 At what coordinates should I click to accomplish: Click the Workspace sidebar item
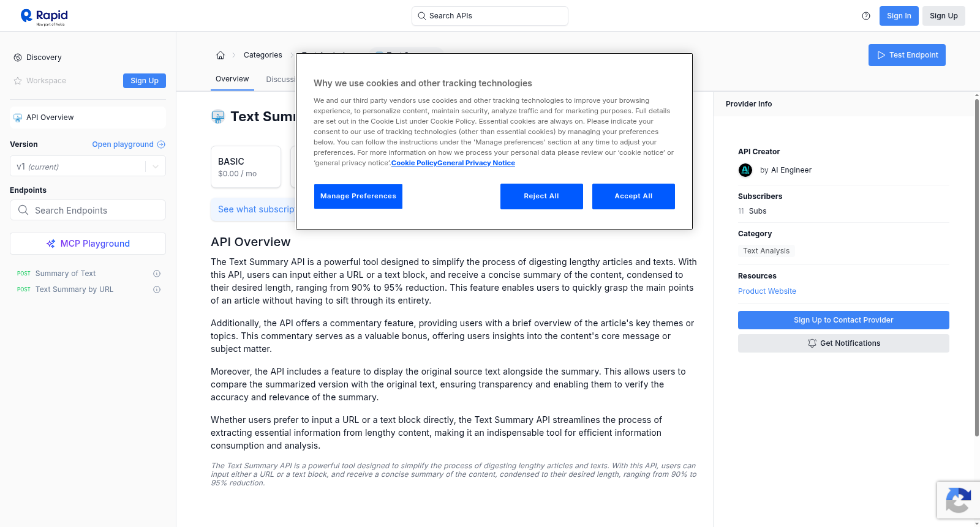pyautogui.click(x=46, y=81)
